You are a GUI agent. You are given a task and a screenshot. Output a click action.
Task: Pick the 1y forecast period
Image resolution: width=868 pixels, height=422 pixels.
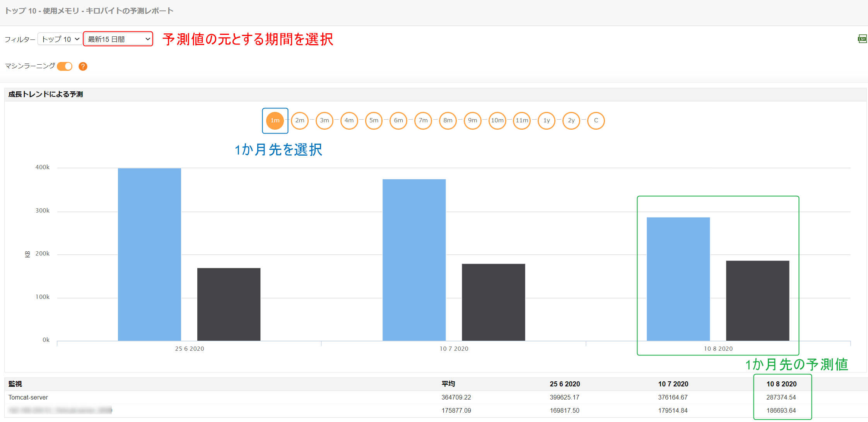coord(547,121)
